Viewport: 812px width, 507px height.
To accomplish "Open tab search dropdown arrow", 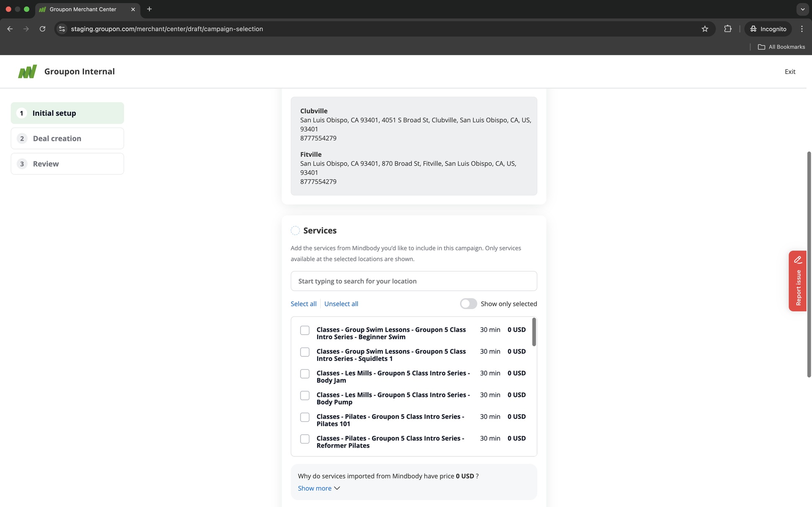I will point(802,9).
